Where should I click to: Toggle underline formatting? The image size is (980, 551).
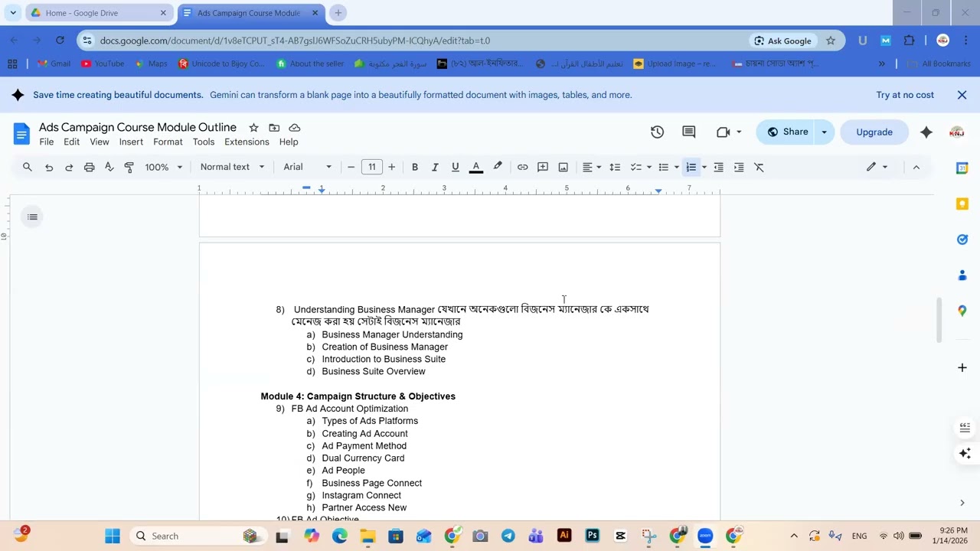coord(455,167)
